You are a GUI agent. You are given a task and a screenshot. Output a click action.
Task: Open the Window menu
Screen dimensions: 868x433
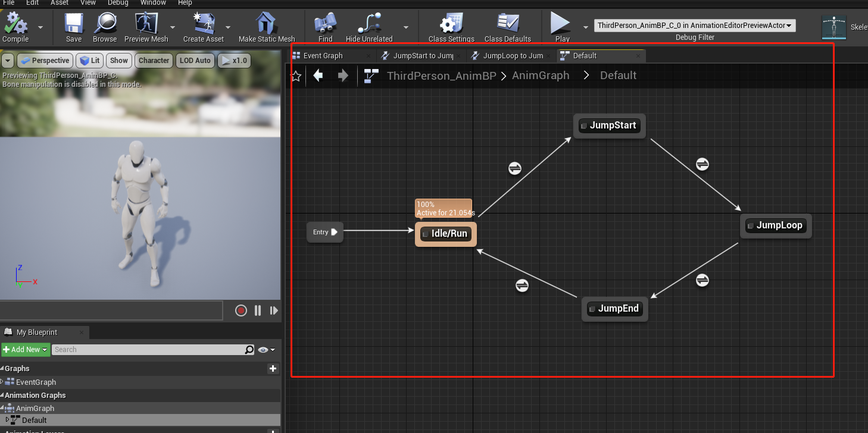click(153, 3)
